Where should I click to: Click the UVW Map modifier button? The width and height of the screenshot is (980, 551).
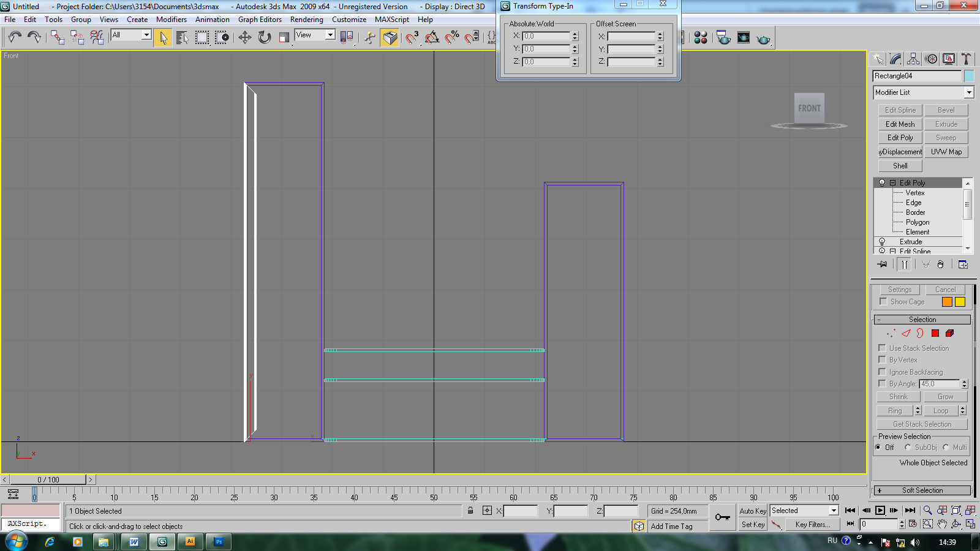946,152
